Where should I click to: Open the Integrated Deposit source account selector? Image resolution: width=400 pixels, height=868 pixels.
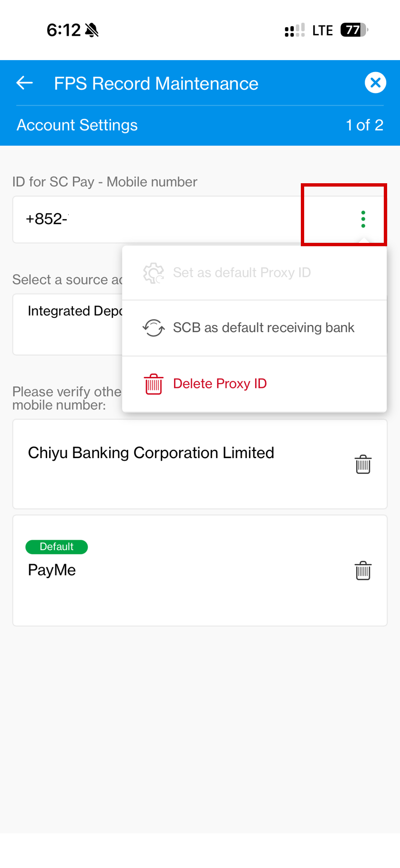click(67, 324)
